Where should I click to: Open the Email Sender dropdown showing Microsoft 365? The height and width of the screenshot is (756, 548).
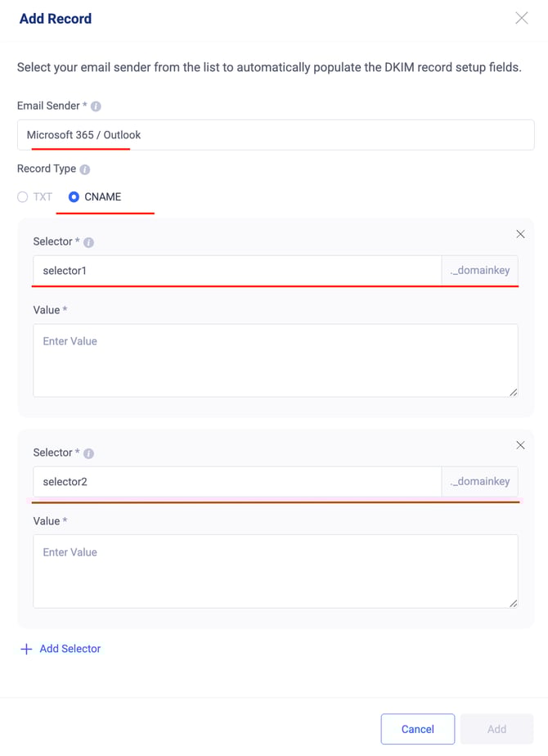click(276, 135)
